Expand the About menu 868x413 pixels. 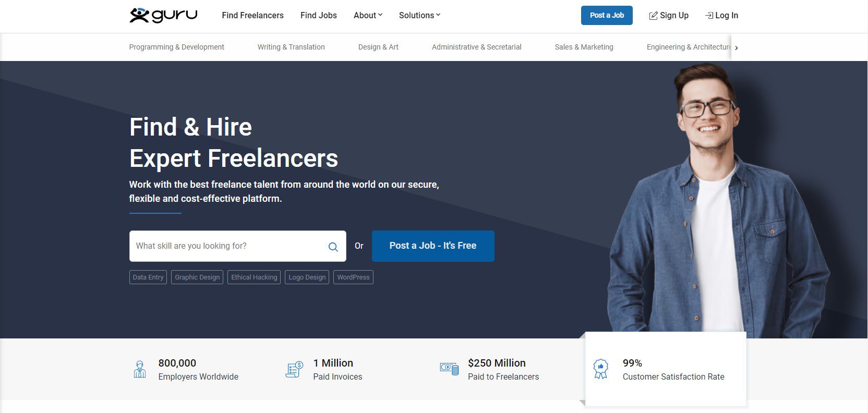tap(368, 15)
